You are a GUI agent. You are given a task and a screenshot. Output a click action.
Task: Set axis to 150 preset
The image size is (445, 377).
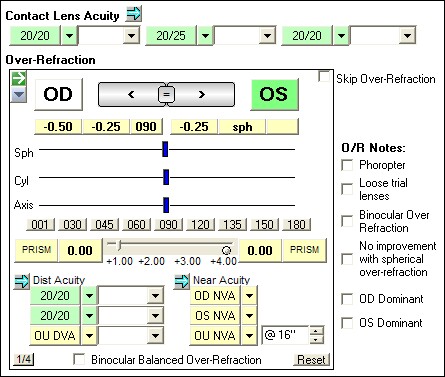pos(264,225)
